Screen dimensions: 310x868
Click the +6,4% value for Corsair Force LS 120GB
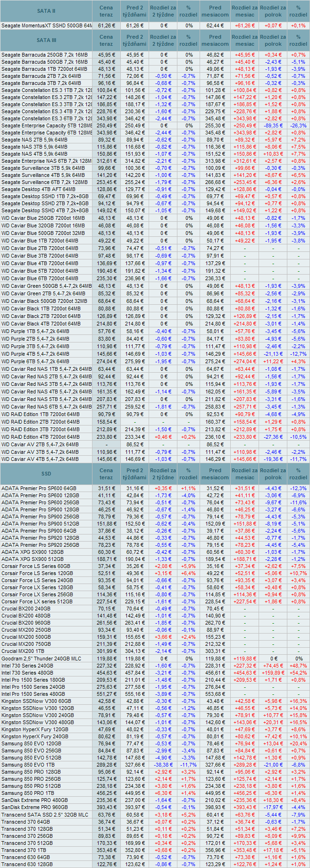pos(189,574)
